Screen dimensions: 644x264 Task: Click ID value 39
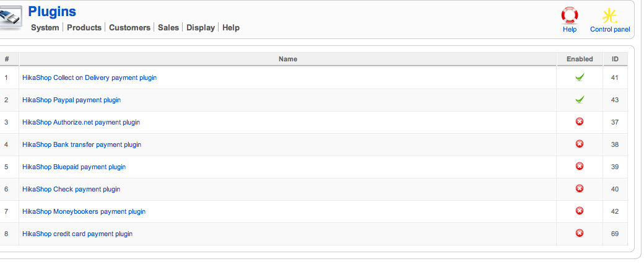(614, 167)
